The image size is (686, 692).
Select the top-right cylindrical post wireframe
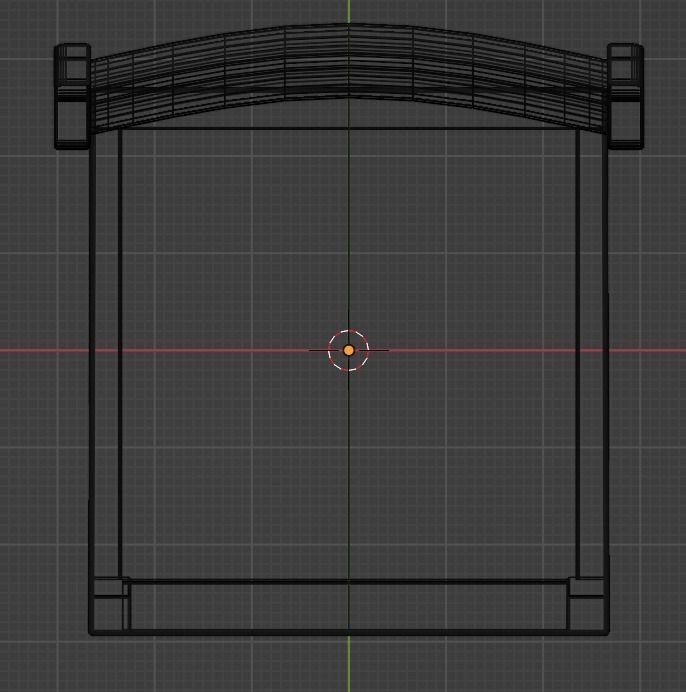tap(625, 96)
